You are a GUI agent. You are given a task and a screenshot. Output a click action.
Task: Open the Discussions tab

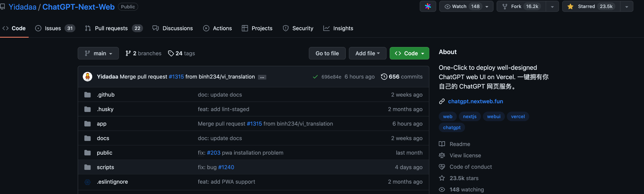(173, 28)
